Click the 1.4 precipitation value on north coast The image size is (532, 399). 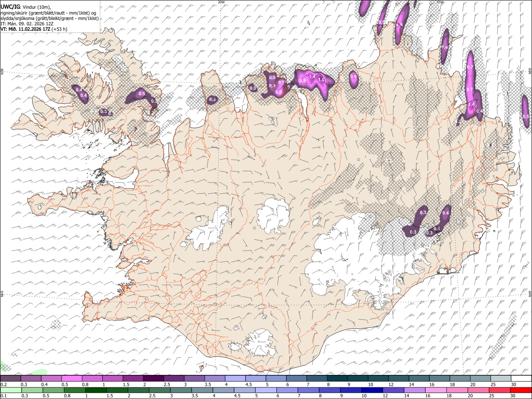312,77
